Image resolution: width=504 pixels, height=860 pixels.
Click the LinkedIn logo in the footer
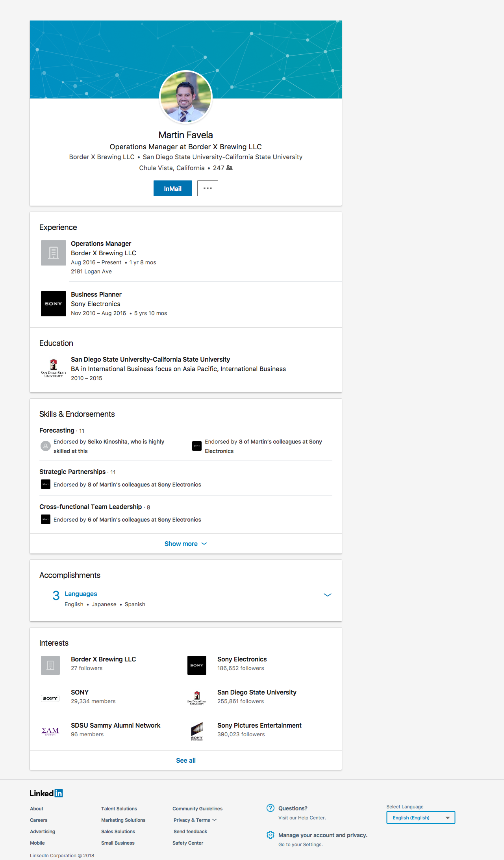46,793
